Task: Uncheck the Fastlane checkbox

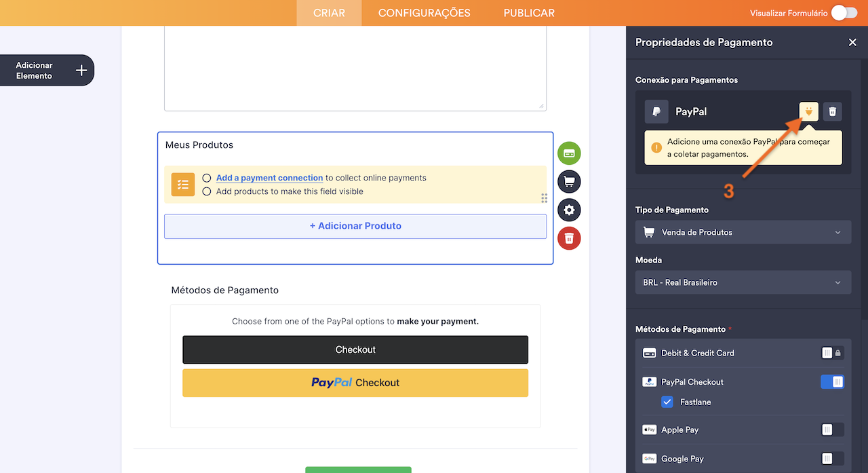Action: (667, 402)
